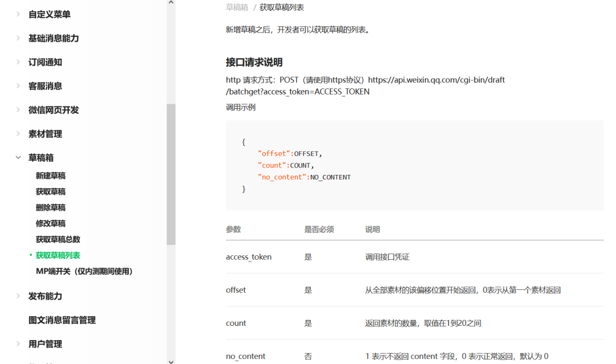The image size is (616, 364).
Task: Click the 草稿箱 breadcrumb link
Action: point(237,7)
